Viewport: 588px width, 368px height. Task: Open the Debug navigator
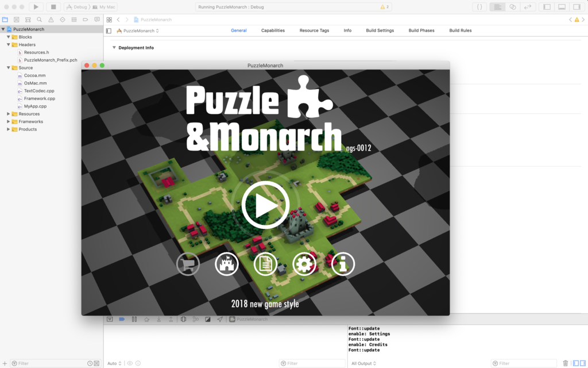[74, 20]
